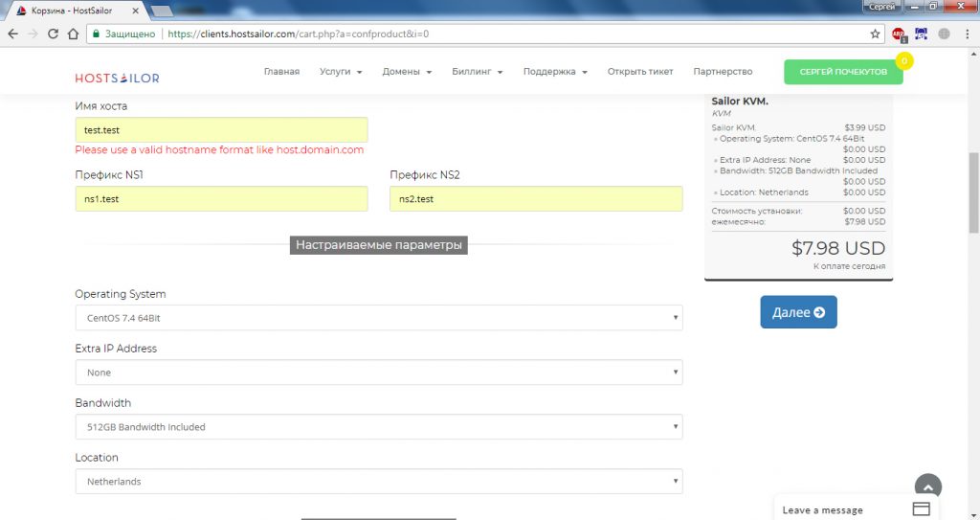Viewport: 980px width, 520px height.
Task: Open Chrome three-dot menu
Action: click(967, 34)
